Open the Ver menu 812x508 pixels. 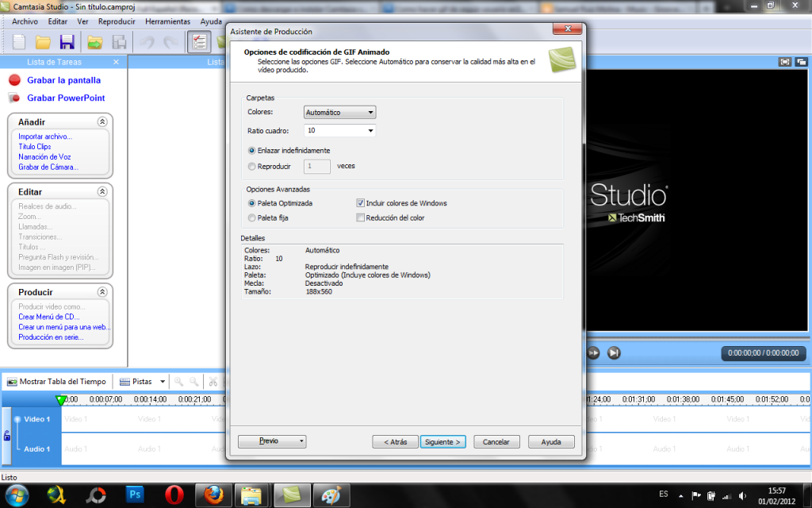point(82,21)
